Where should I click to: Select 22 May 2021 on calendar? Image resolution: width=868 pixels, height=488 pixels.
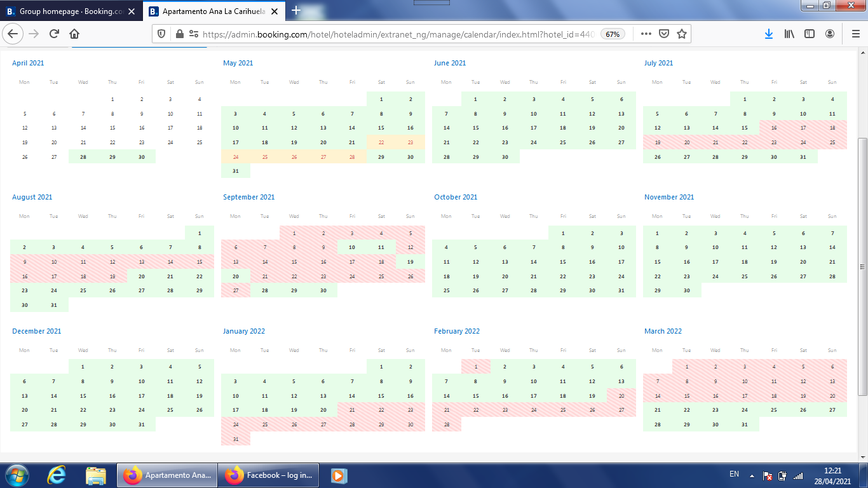tap(381, 142)
